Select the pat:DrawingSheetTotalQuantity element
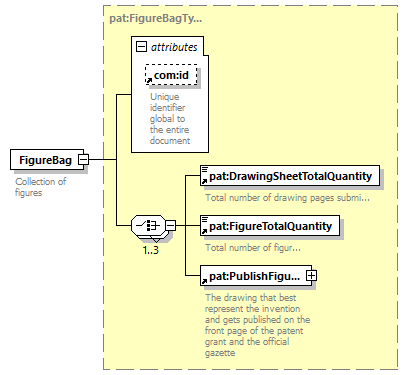This screenshot has width=408, height=375. coord(290,175)
